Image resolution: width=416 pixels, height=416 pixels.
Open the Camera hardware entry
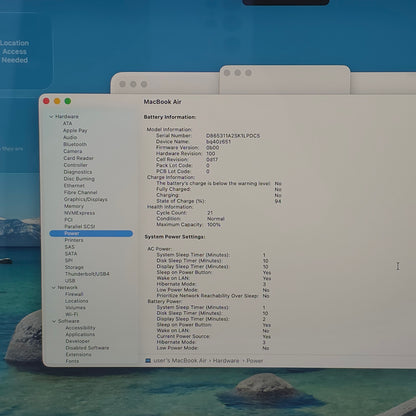point(73,151)
